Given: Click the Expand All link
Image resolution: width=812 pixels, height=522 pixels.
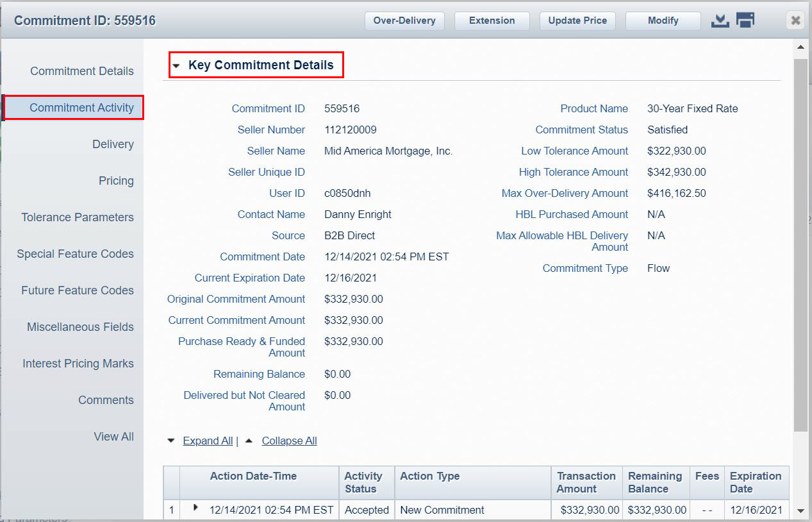Looking at the screenshot, I should tap(208, 441).
